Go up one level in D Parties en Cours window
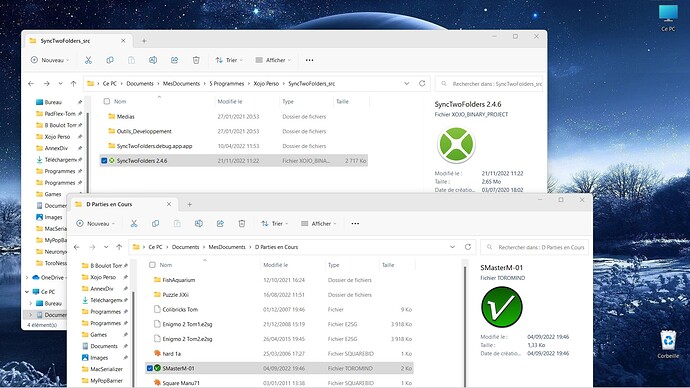Viewport: 690px width, 388px height. point(119,247)
